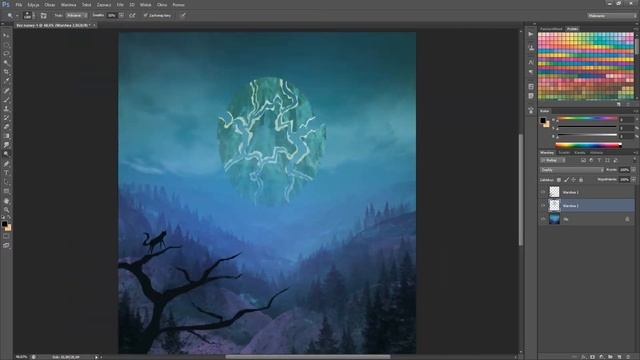Open the layer blend mode dropdown
This screenshot has height=360, width=640.
[x=572, y=170]
